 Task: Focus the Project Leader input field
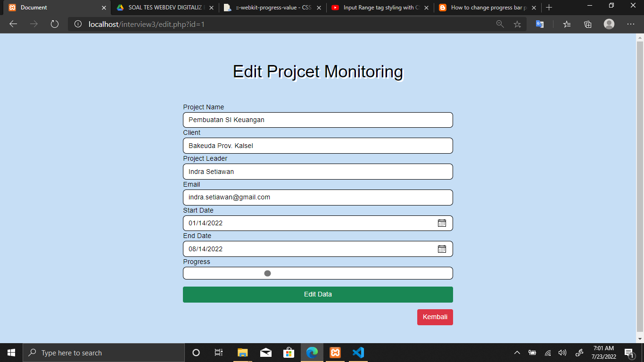[318, 172]
